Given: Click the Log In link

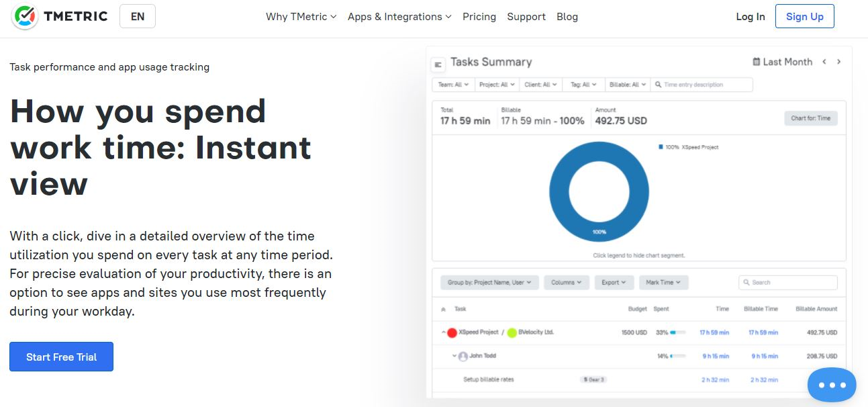Looking at the screenshot, I should [x=751, y=17].
